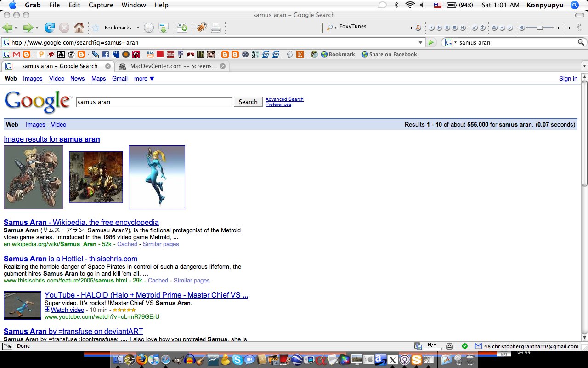This screenshot has height=368, width=588.
Task: Expand the more menu in Google navigation
Action: (144, 79)
